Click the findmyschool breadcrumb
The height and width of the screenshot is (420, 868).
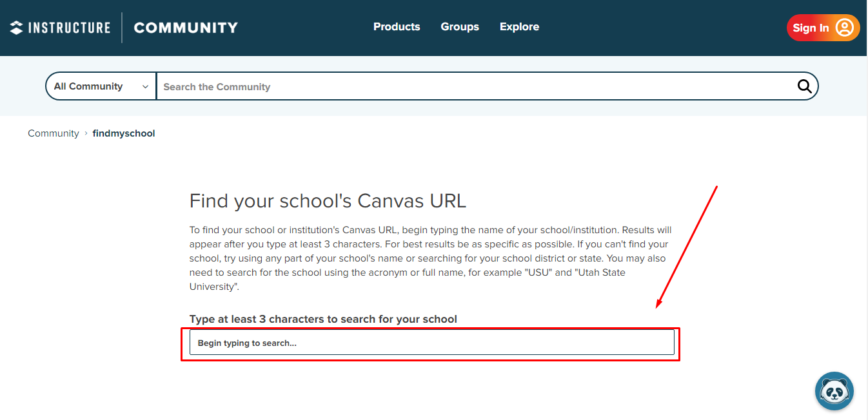click(124, 133)
